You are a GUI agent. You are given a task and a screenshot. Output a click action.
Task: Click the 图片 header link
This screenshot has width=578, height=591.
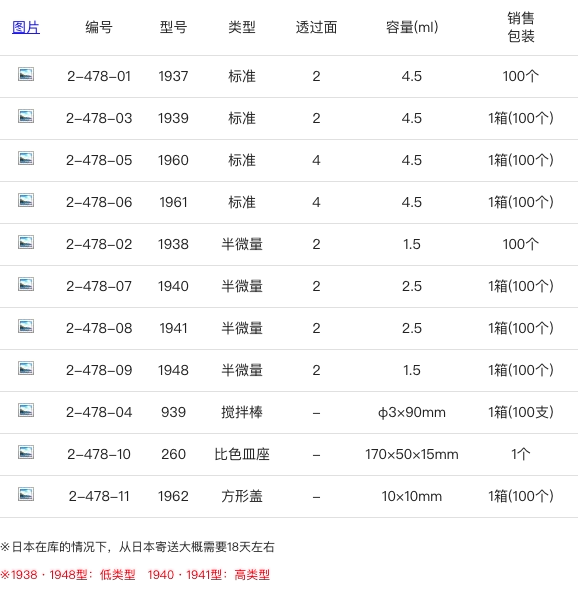pyautogui.click(x=26, y=28)
